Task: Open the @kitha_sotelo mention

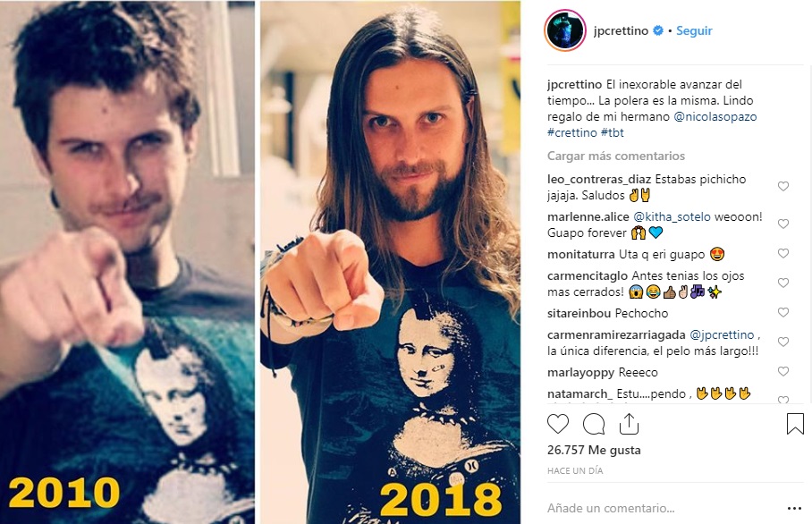Action: click(672, 217)
